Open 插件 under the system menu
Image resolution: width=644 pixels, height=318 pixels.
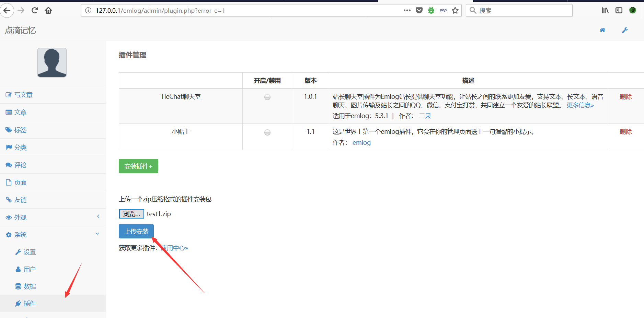click(x=53, y=303)
